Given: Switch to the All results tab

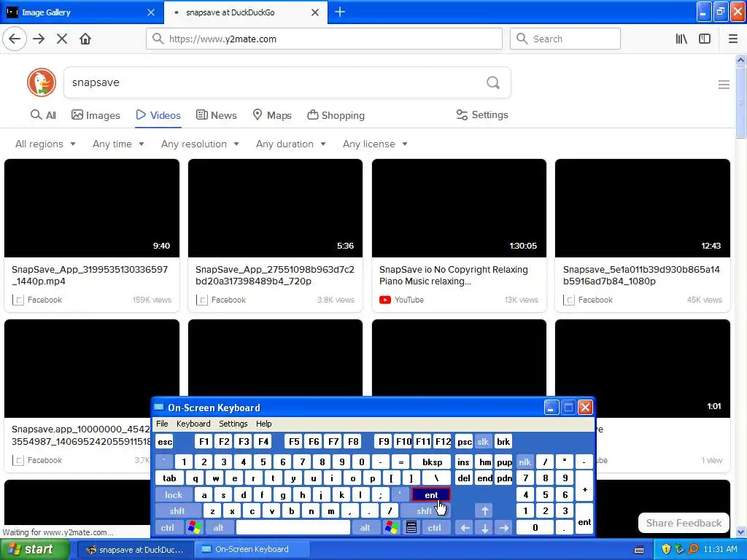Looking at the screenshot, I should click(43, 115).
